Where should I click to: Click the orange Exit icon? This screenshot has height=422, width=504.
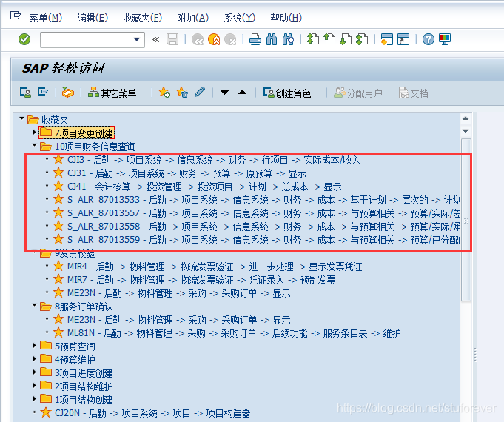pos(214,39)
